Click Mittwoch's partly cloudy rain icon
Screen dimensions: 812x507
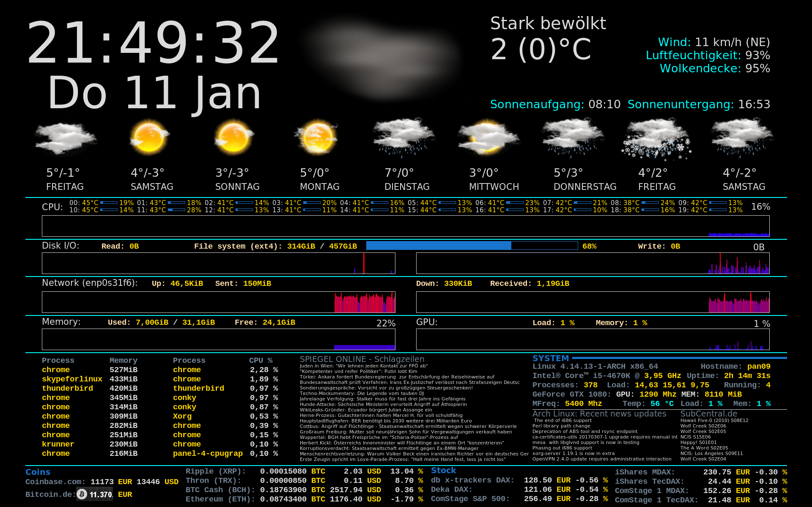[488, 138]
